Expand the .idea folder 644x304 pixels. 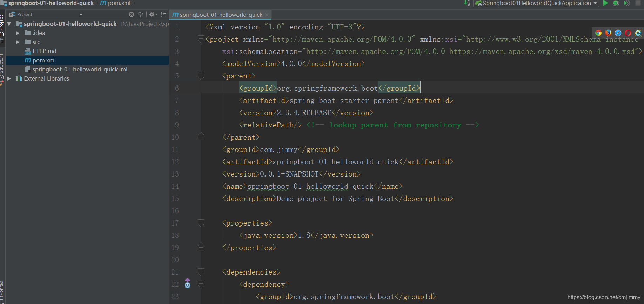click(18, 33)
